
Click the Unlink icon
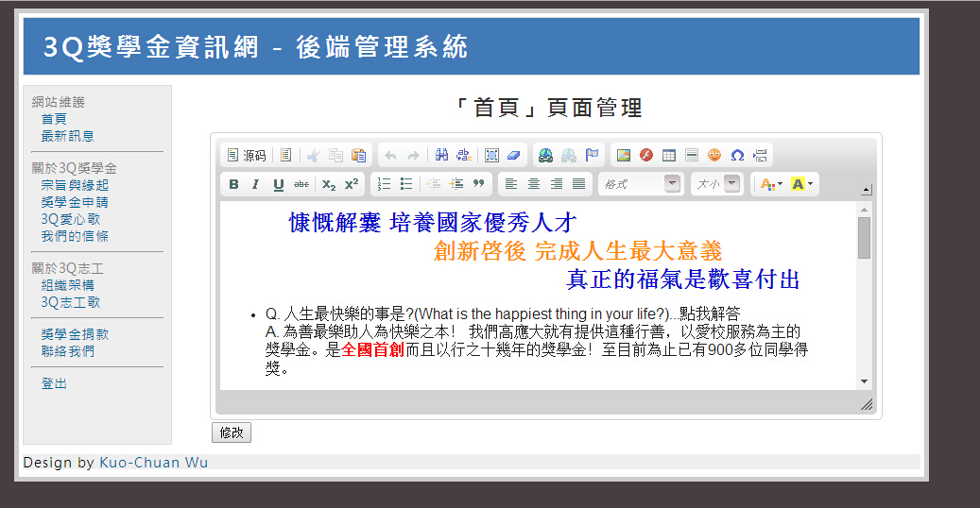[569, 155]
